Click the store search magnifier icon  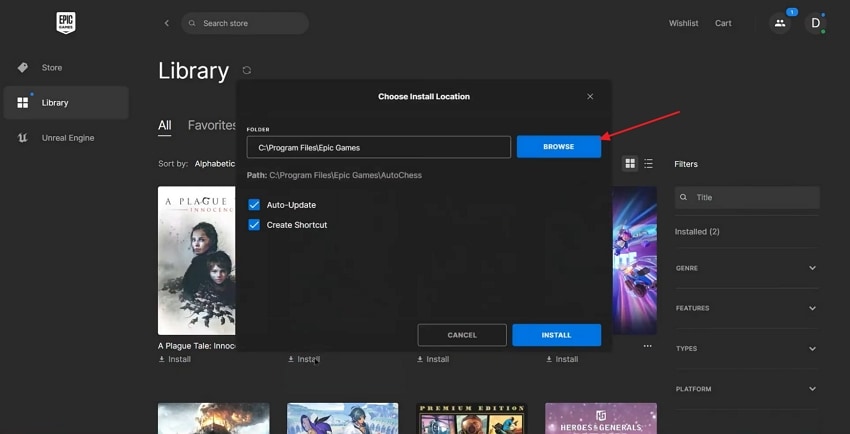(192, 23)
